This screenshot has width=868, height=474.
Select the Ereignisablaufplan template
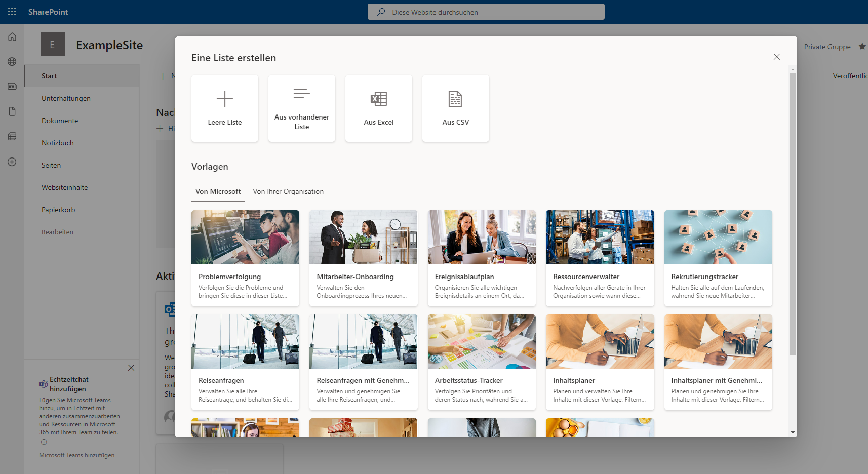tap(482, 258)
